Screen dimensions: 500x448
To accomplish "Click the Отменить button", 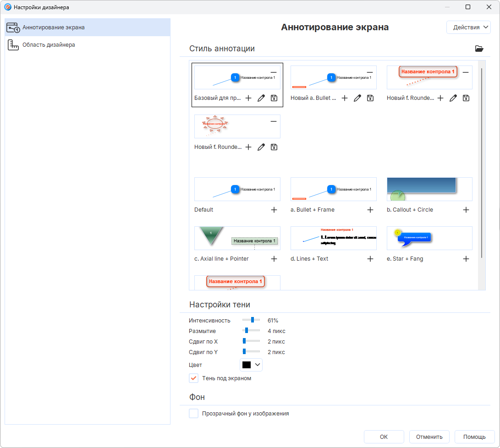I will click(429, 437).
